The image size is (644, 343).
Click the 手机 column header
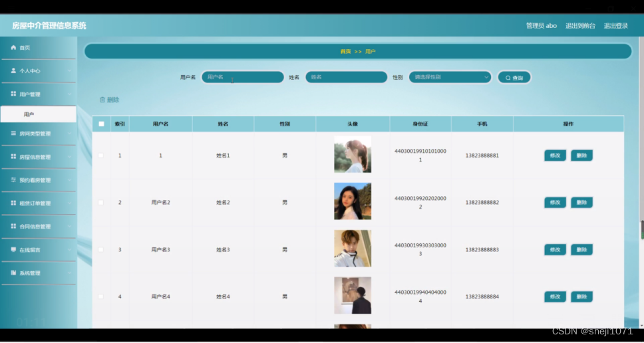click(x=482, y=124)
